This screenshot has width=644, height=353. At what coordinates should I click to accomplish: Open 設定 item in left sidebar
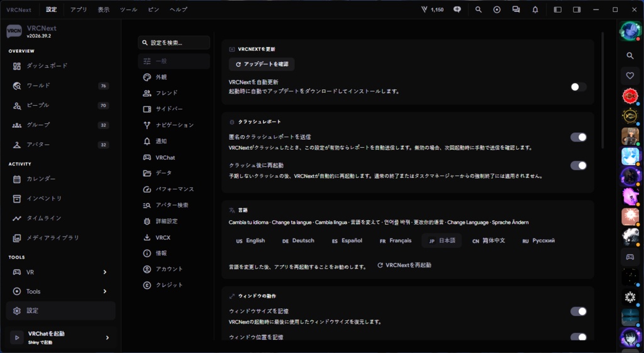point(60,311)
